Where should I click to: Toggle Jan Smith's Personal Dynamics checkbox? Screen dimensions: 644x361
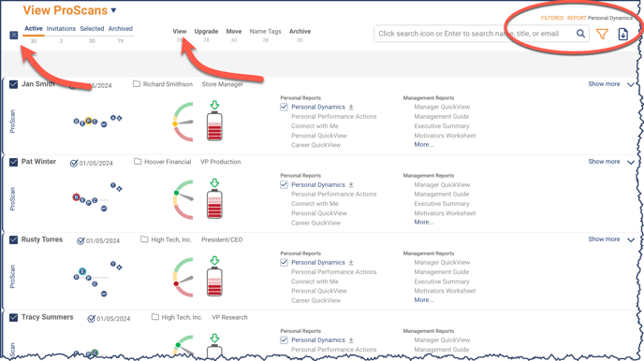(284, 107)
